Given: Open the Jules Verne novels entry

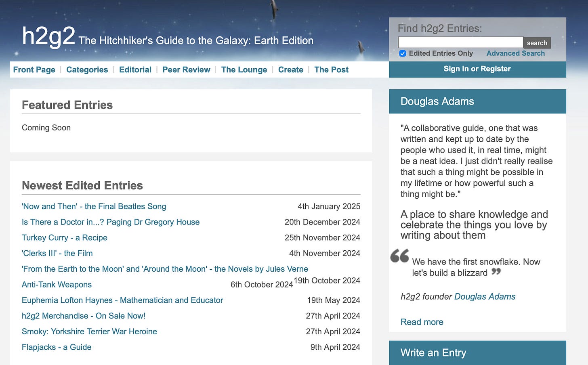Looking at the screenshot, I should [165, 269].
